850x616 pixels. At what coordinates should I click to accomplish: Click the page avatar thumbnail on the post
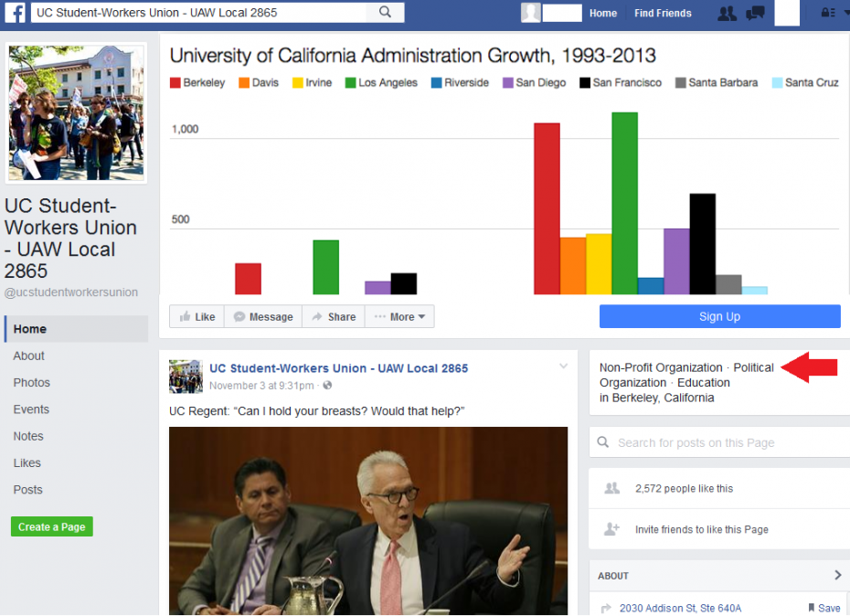tap(186, 377)
